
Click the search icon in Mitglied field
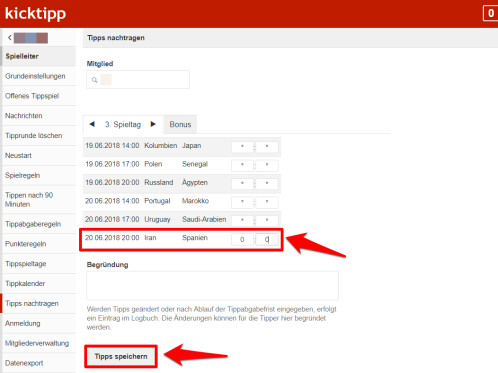95,80
